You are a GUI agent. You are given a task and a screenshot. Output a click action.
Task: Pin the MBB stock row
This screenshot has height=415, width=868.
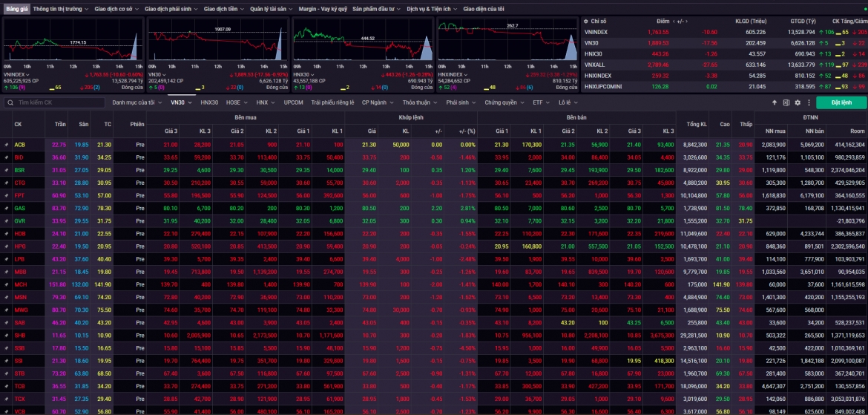(7, 272)
